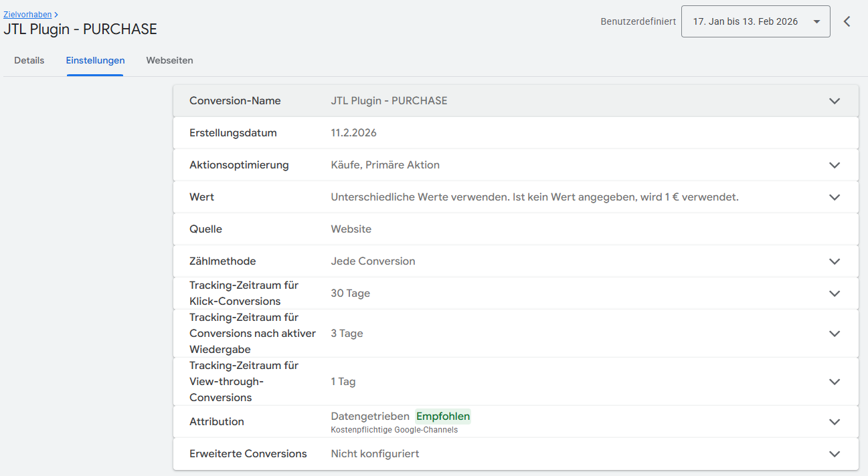Click the 'Nicht konfiguriert' value

375,454
